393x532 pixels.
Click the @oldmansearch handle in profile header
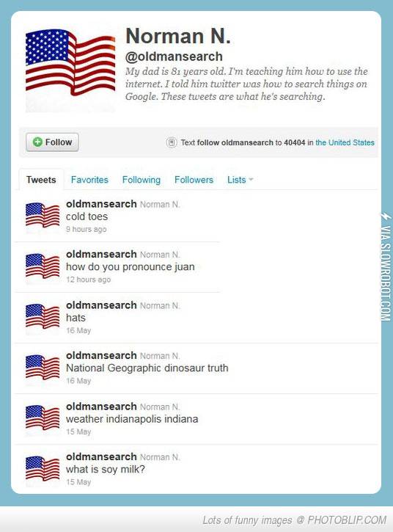pyautogui.click(x=174, y=57)
